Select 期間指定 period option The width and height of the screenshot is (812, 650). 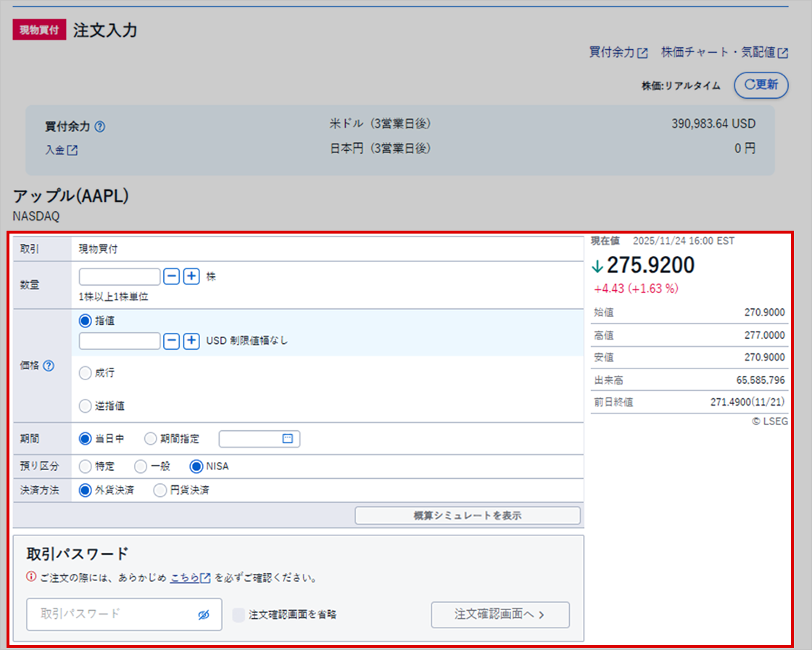click(151, 439)
